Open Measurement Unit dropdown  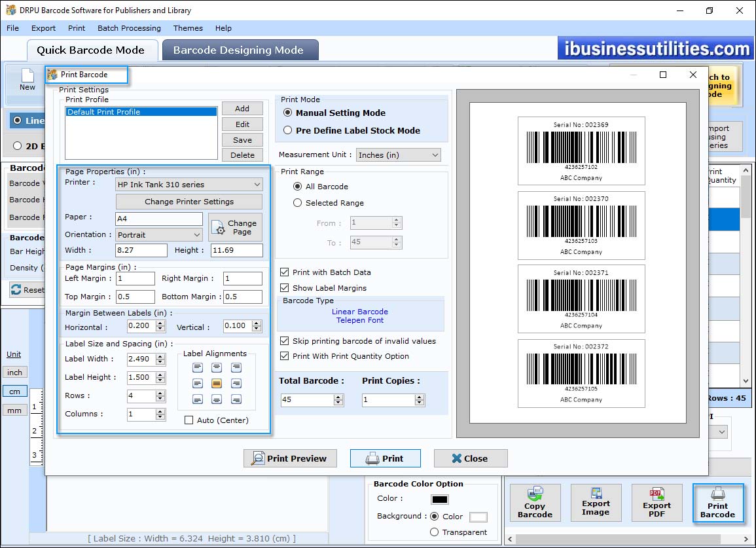pyautogui.click(x=398, y=155)
